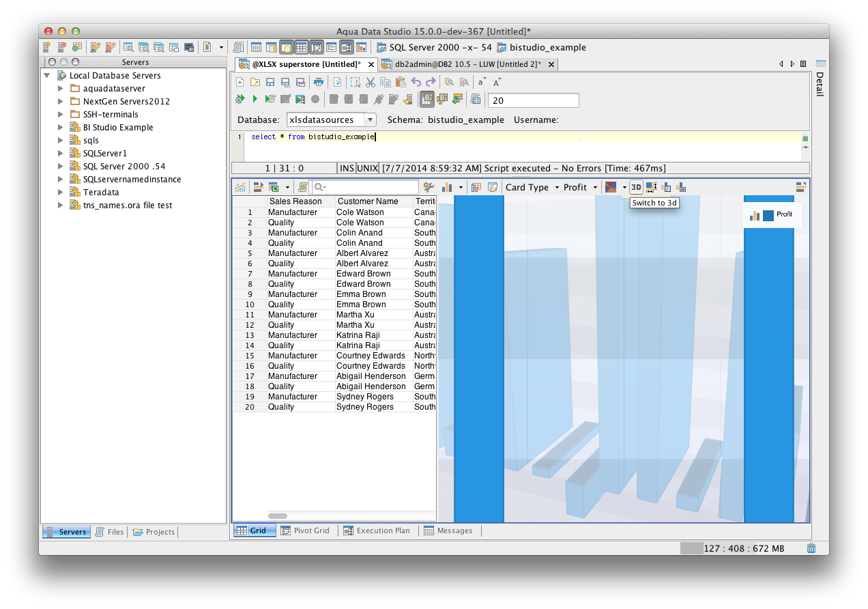Click the New file icon in the editor toolbar
Screen dimensions: 868x609
(x=240, y=82)
